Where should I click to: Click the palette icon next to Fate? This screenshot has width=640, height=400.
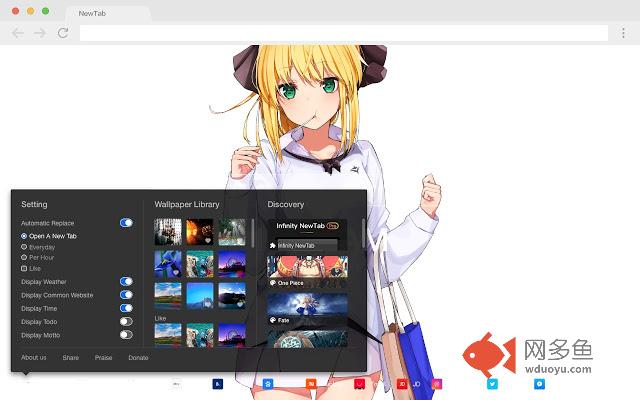[x=273, y=320]
